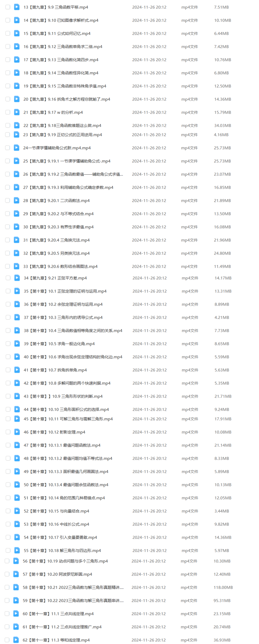Select the checkbox for 30 9.20.3 有界性求最值
Viewport: 259px width, 644px height.
pyautogui.click(x=8, y=227)
